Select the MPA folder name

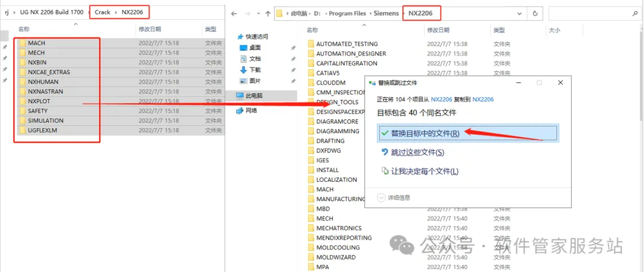point(323,267)
